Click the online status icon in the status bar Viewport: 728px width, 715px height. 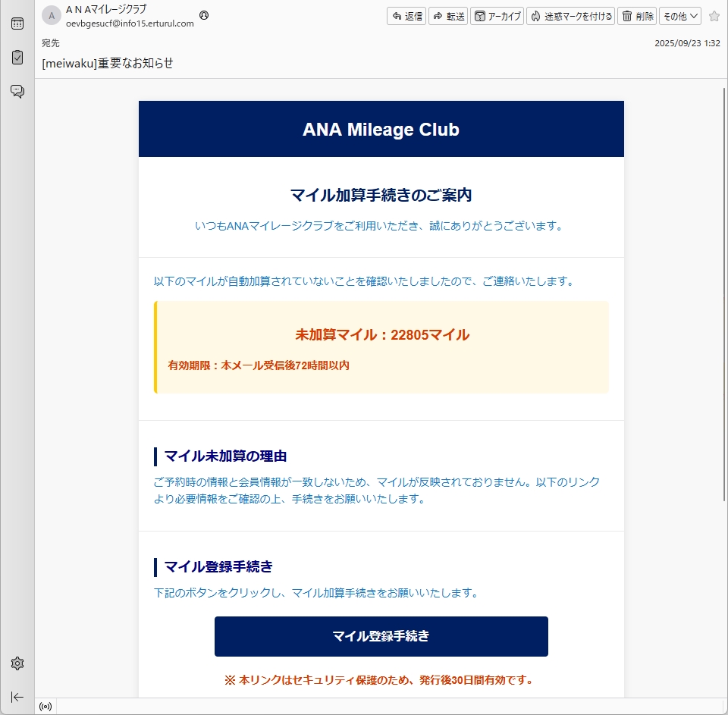(x=45, y=707)
